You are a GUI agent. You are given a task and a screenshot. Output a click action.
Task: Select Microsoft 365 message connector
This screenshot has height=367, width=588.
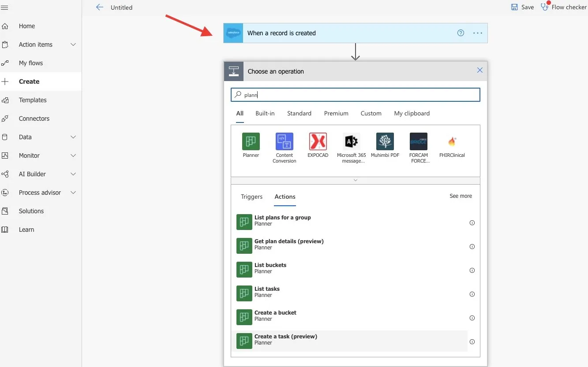pyautogui.click(x=352, y=141)
